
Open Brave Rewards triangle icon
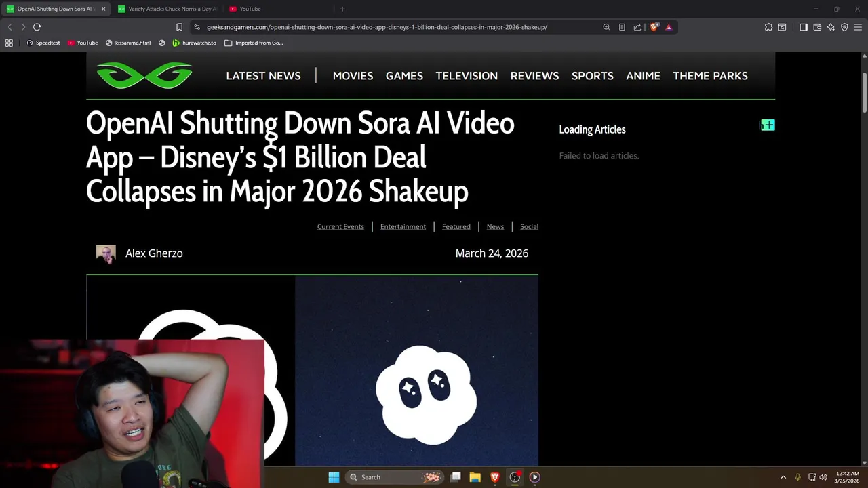coord(669,27)
